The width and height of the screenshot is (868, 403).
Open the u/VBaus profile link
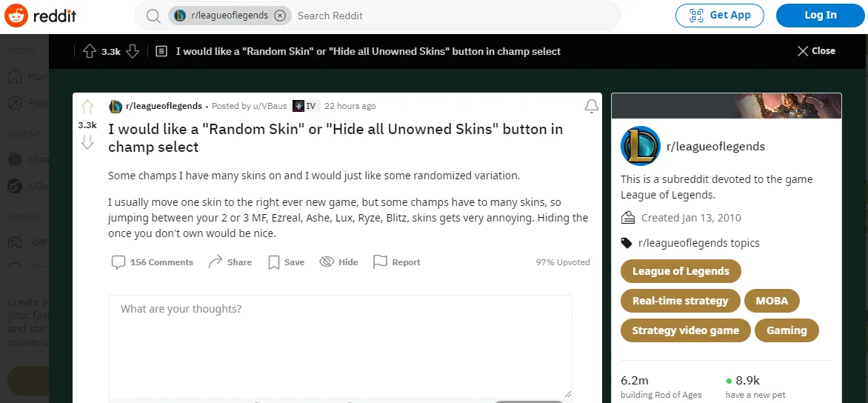pyautogui.click(x=271, y=106)
